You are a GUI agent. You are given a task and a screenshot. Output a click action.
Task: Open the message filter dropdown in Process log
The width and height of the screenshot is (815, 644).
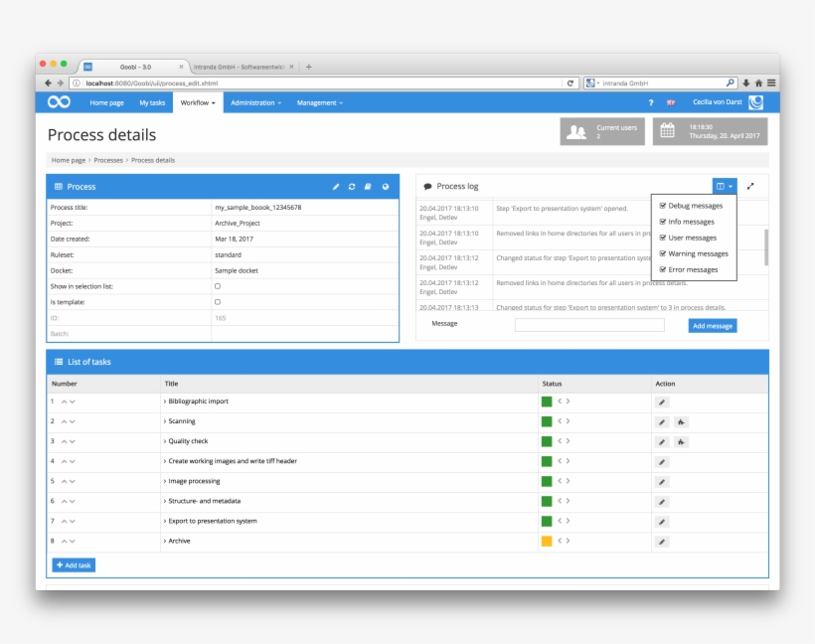[725, 186]
